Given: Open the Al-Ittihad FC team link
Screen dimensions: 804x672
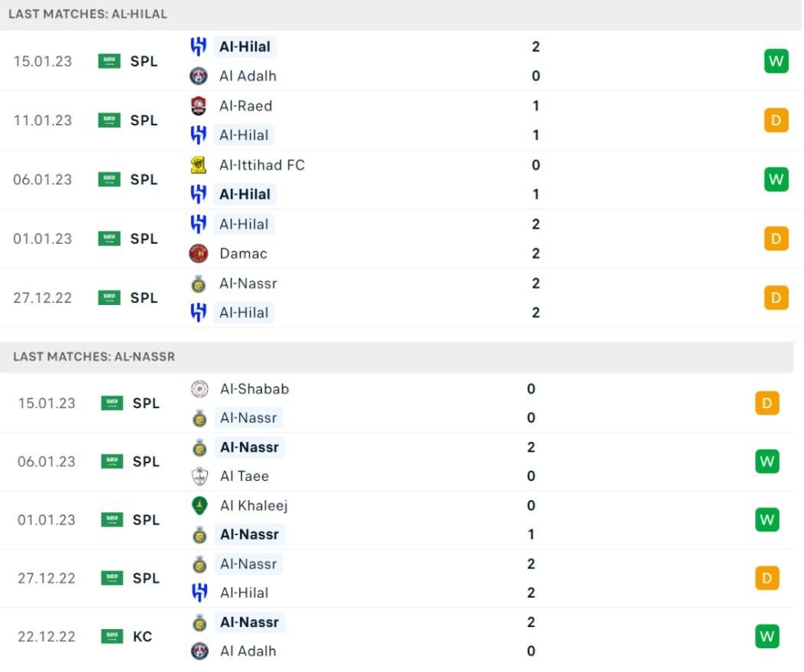Looking at the screenshot, I should click(x=262, y=165).
